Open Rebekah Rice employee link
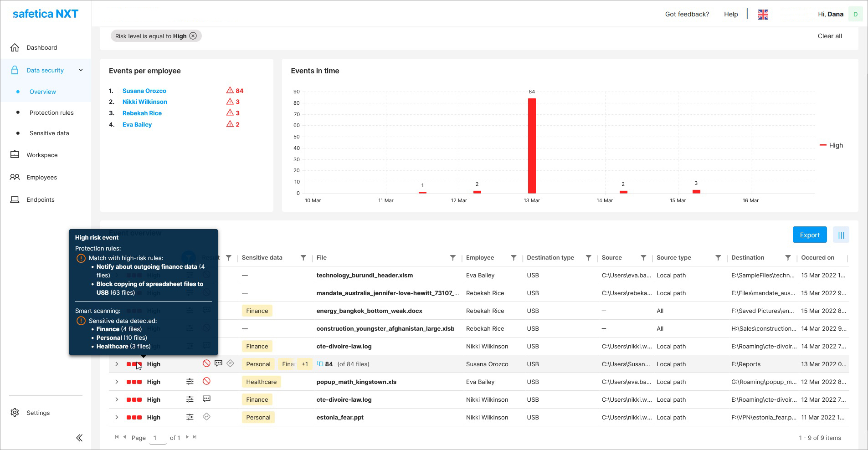This screenshot has height=450, width=868. point(142,113)
